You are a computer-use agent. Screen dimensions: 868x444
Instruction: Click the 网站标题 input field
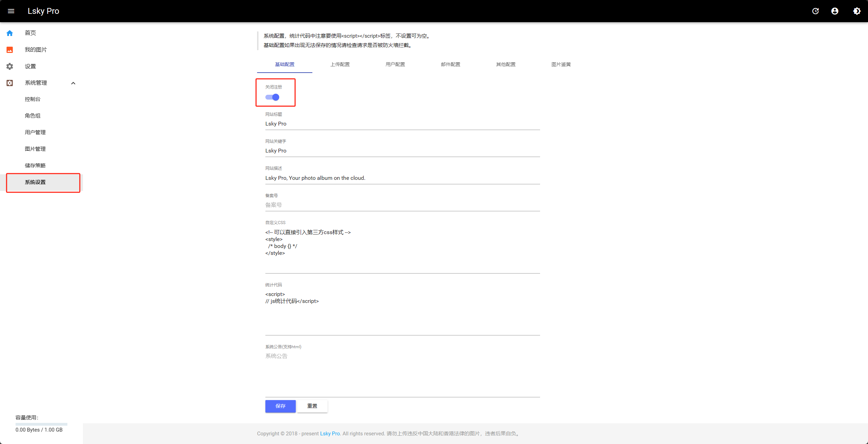403,124
